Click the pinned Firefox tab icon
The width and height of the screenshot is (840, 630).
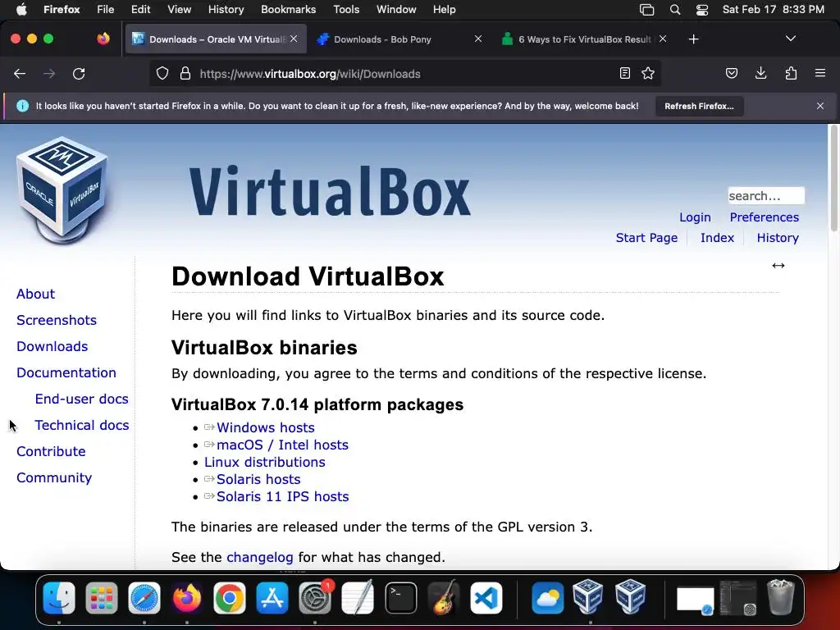[103, 39]
